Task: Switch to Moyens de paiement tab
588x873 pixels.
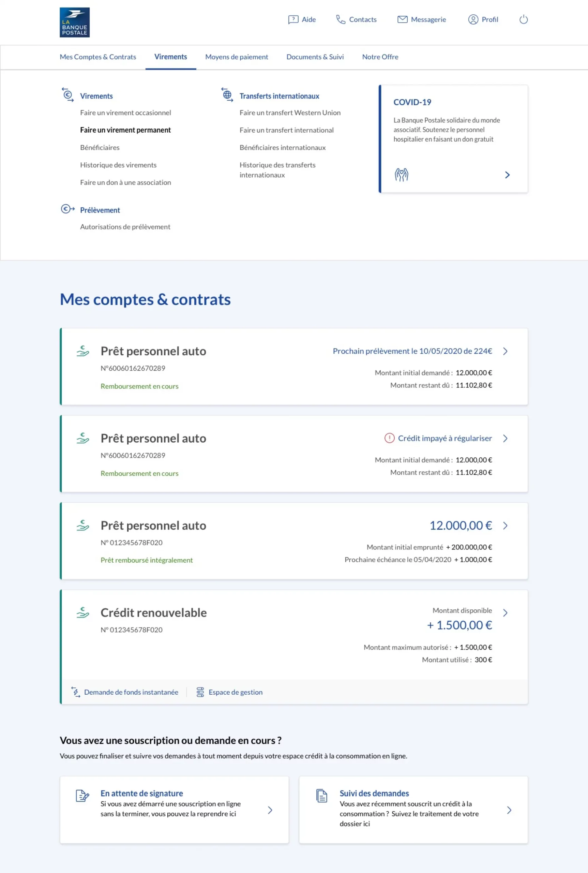Action: tap(236, 57)
